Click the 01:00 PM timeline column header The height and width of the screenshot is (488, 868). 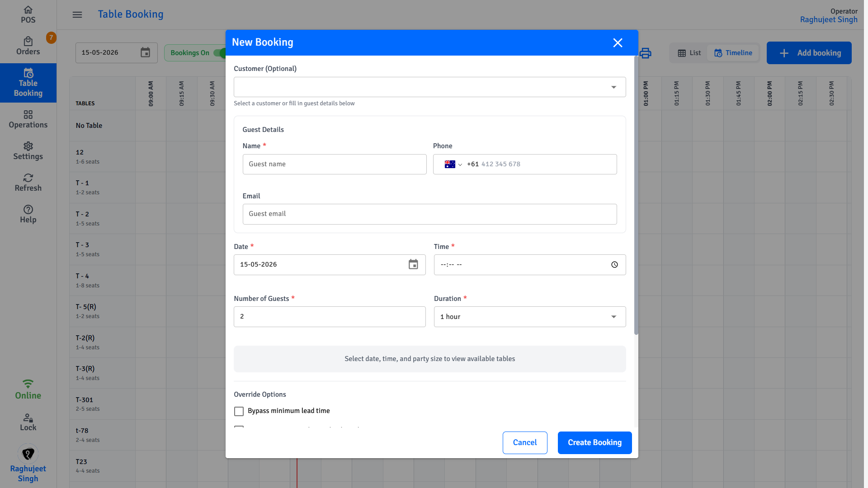tap(646, 94)
